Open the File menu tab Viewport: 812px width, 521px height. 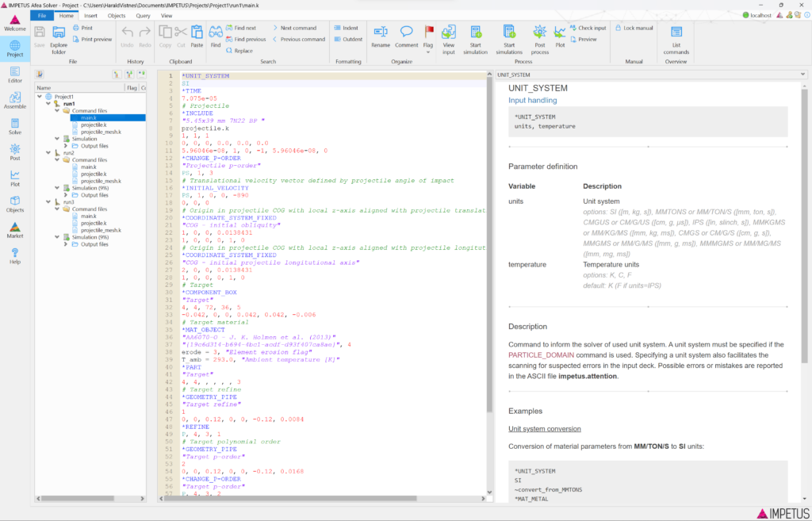(42, 16)
